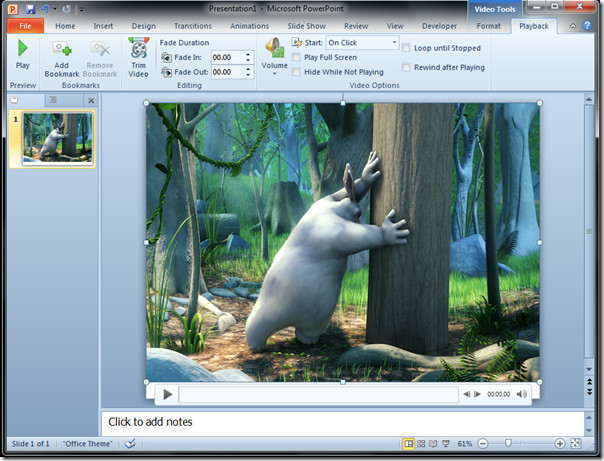This screenshot has height=461, width=604.
Task: Open the Volume menu
Action: click(x=274, y=57)
